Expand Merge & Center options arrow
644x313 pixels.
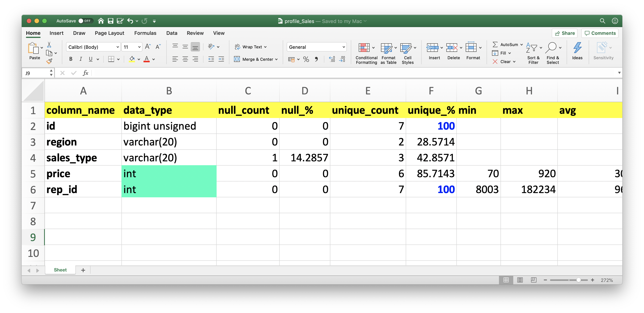click(277, 60)
